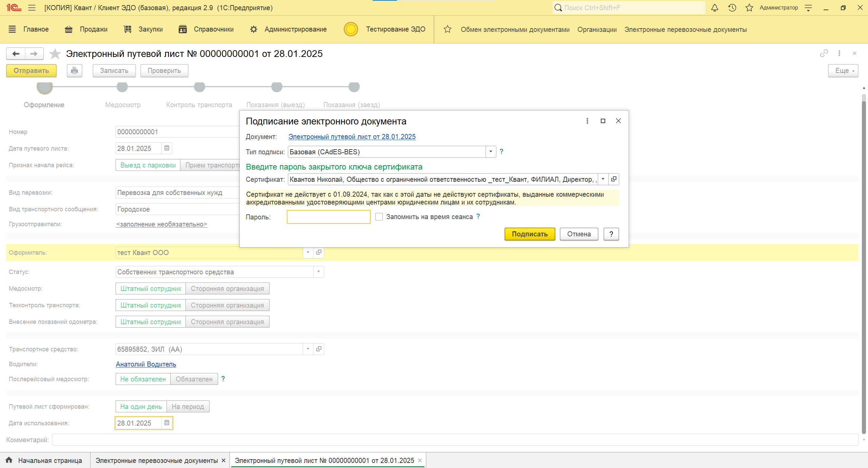The height and width of the screenshot is (468, 868).
Task: Click help question mark near Тип подписи
Action: click(501, 152)
